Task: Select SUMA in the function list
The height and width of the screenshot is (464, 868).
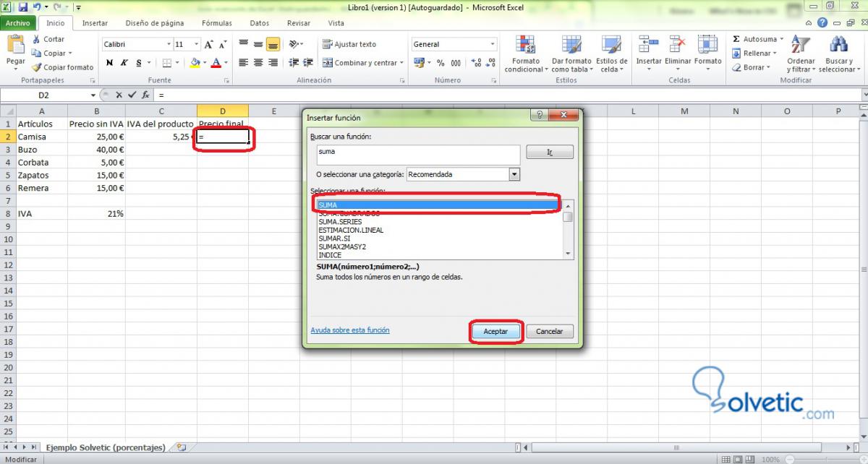Action: click(439, 205)
